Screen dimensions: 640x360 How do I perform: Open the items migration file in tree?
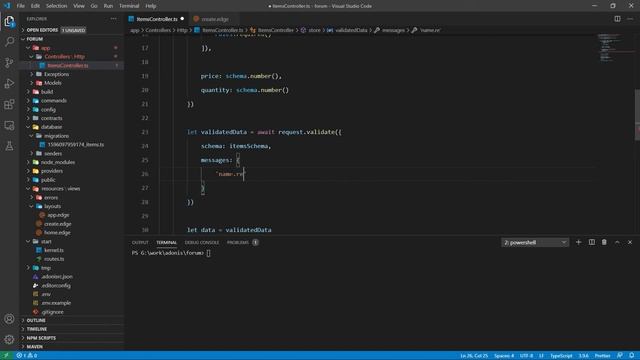pos(76,144)
